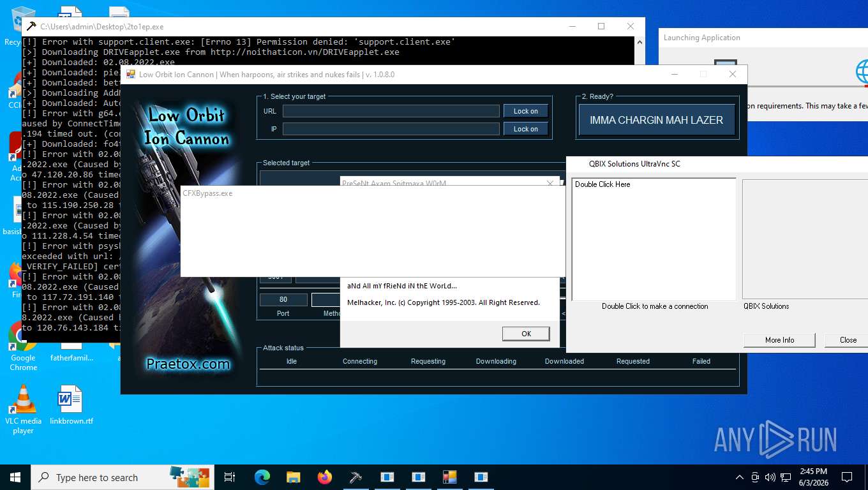This screenshot has width=868, height=490.
Task: Click the 'QBIX Solutions UltraVnc SC' title
Action: [634, 164]
